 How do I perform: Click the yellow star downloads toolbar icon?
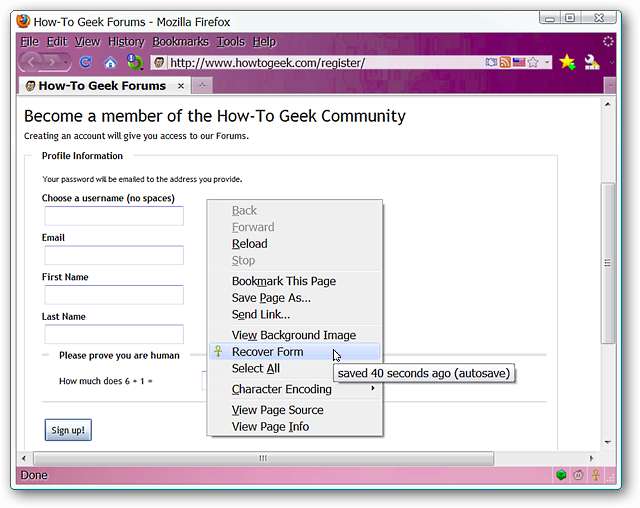pos(567,62)
